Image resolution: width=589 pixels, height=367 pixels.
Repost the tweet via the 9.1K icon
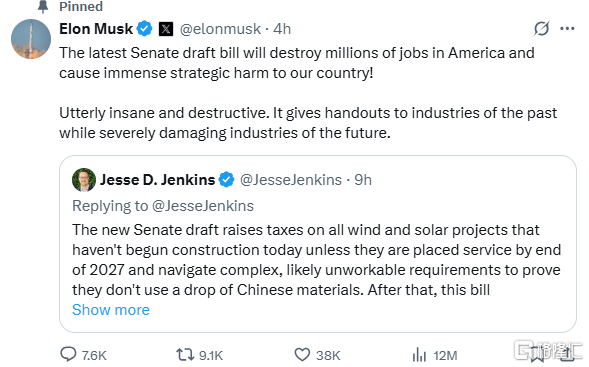pos(185,354)
